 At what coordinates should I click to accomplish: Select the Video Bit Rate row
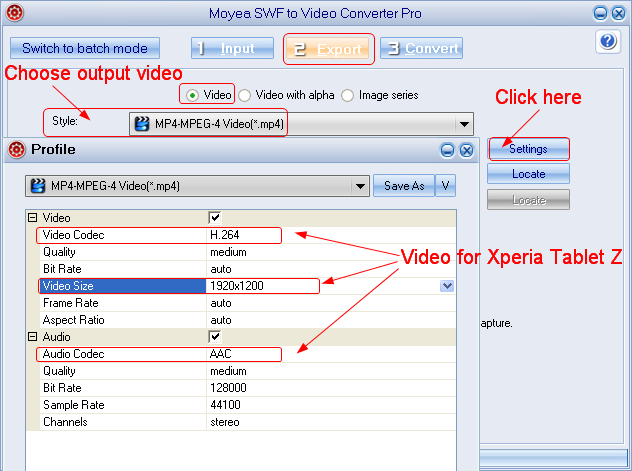pyautogui.click(x=248, y=269)
